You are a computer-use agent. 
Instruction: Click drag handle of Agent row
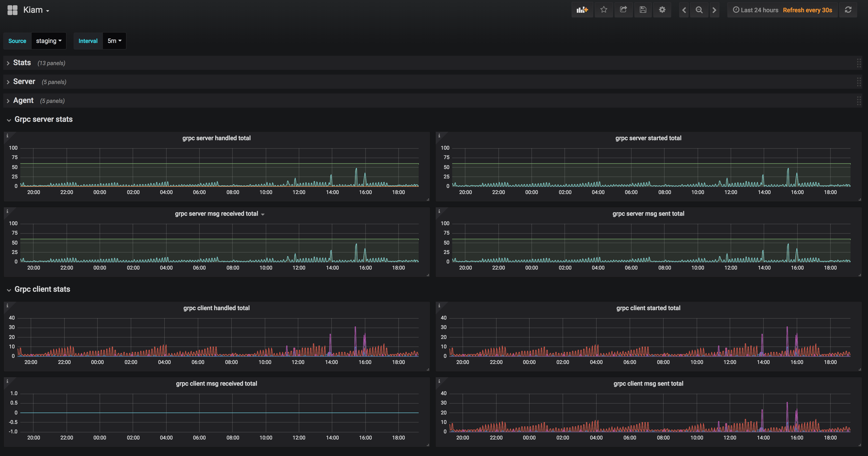tap(859, 101)
